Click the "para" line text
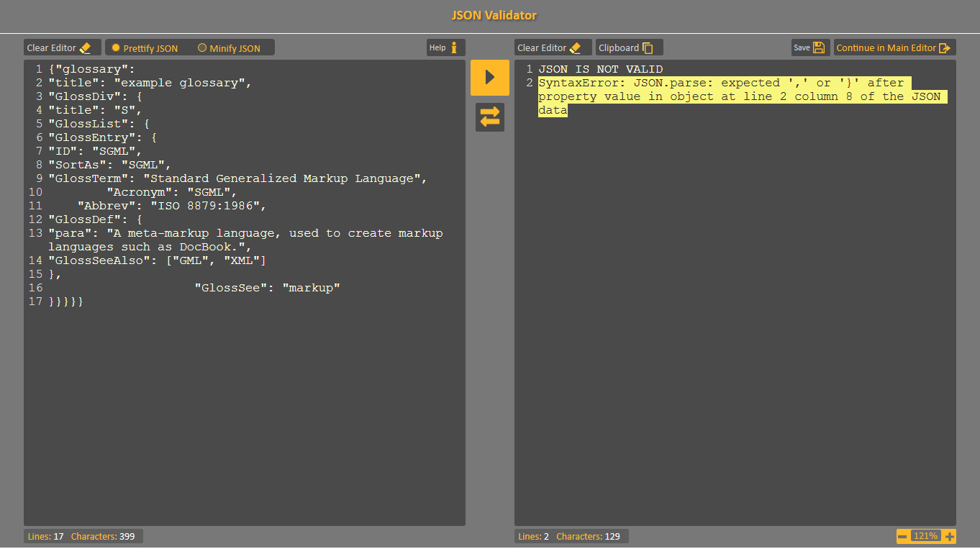980x549 pixels. [x=245, y=240]
